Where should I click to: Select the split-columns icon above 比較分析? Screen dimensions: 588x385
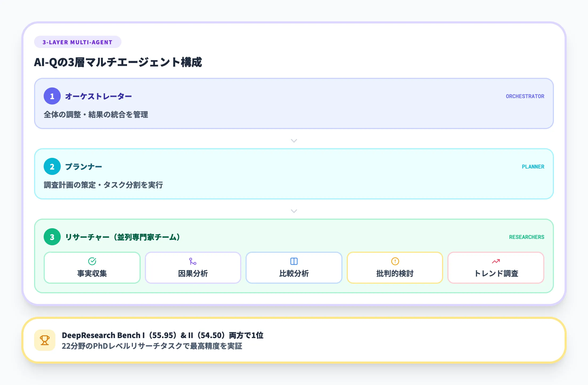tap(294, 261)
